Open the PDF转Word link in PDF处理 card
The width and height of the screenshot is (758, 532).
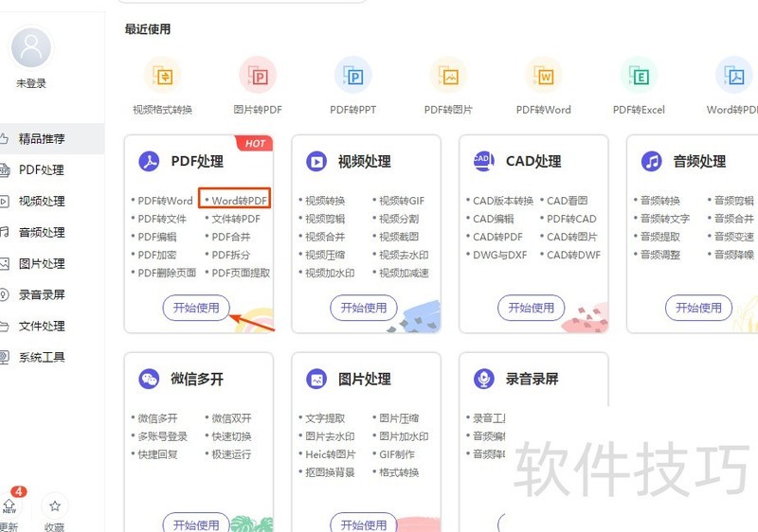point(165,201)
